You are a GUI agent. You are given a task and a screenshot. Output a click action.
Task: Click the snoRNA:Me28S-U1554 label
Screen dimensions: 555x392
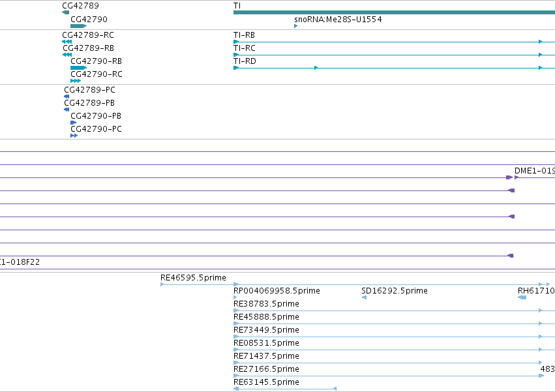pos(338,19)
